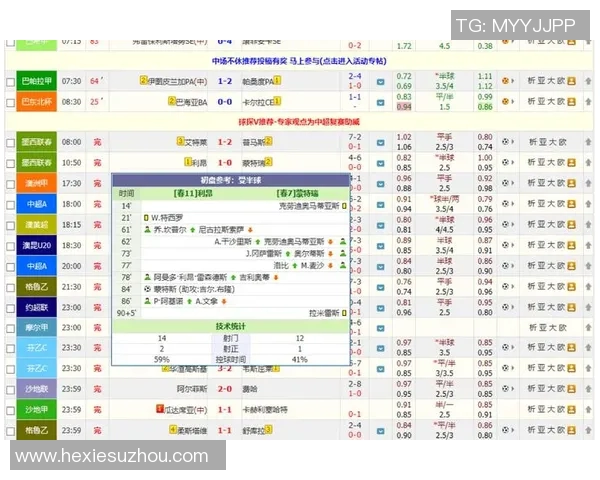The height and width of the screenshot is (480, 600).
Task: Click the 澳昆U20 league label
Action: tap(36, 245)
